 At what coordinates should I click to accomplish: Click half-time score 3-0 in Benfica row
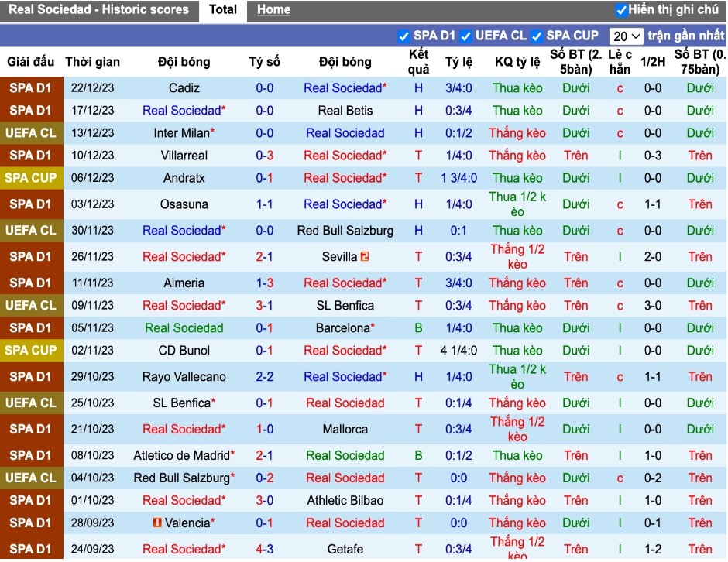click(x=653, y=305)
